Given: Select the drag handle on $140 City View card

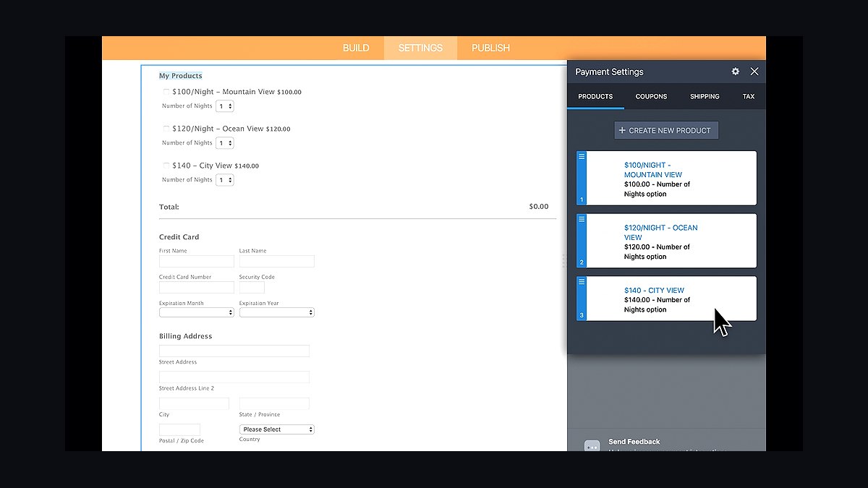Looking at the screenshot, I should 582,282.
